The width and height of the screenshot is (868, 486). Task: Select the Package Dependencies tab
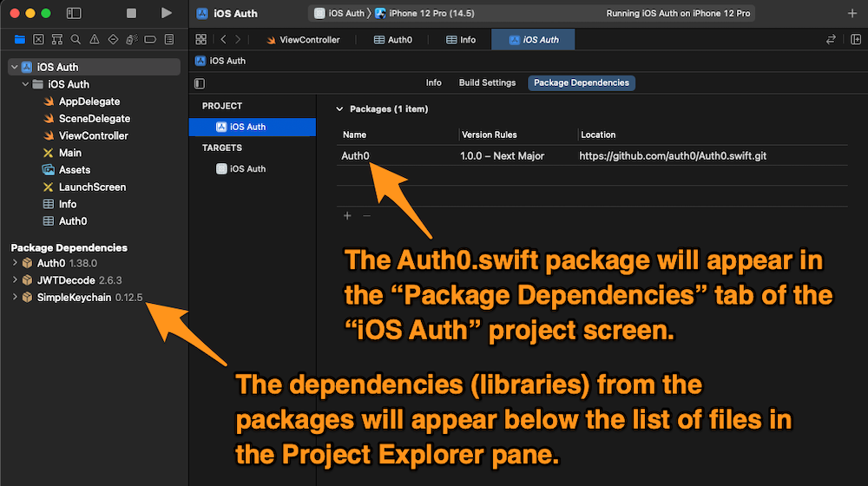pos(582,82)
